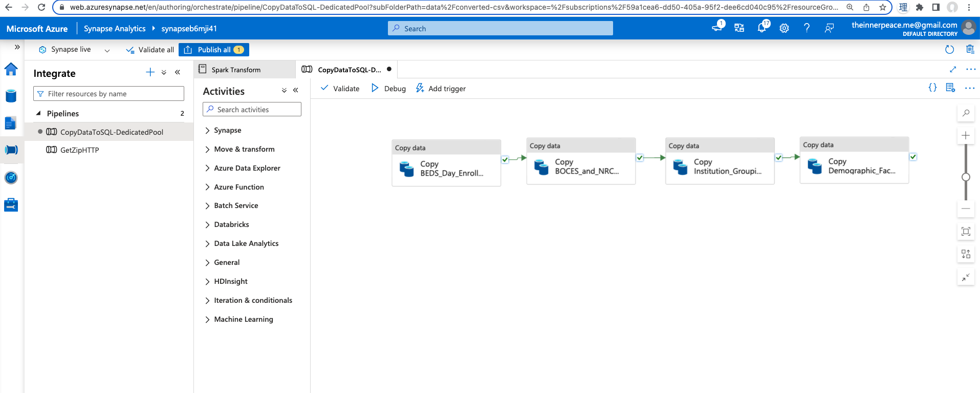Click the Microsoft Azure link
Viewport: 980px width, 393px height.
pyautogui.click(x=37, y=29)
